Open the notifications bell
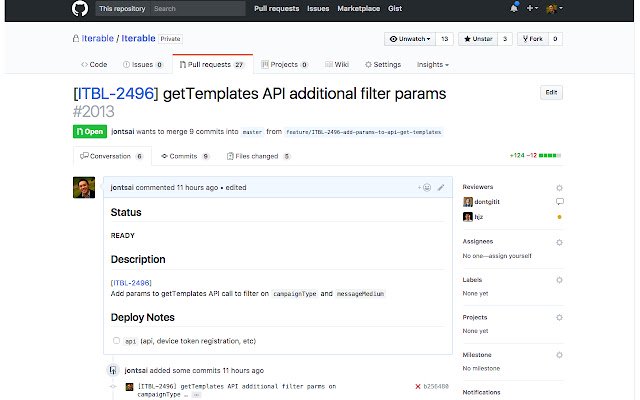The height and width of the screenshot is (400, 640). click(514, 8)
